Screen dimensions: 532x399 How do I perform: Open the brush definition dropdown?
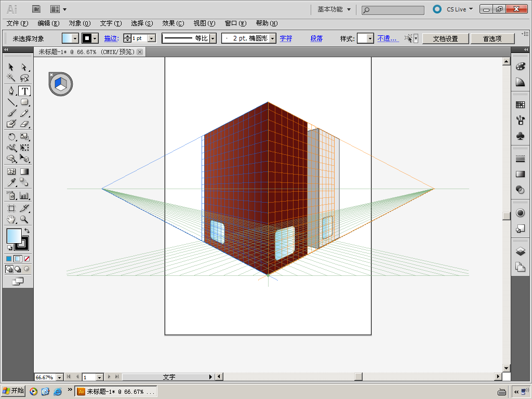273,38
